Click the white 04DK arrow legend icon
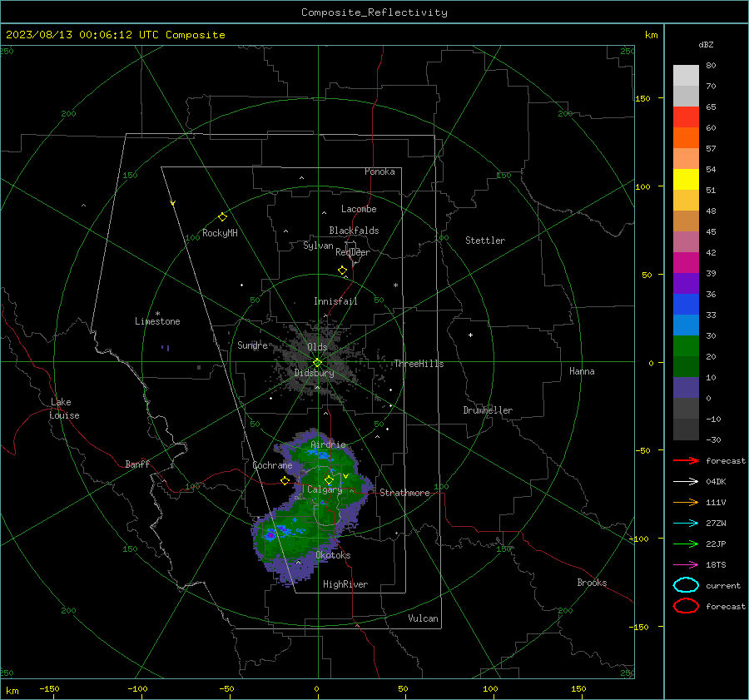This screenshot has width=749, height=700. (x=686, y=481)
